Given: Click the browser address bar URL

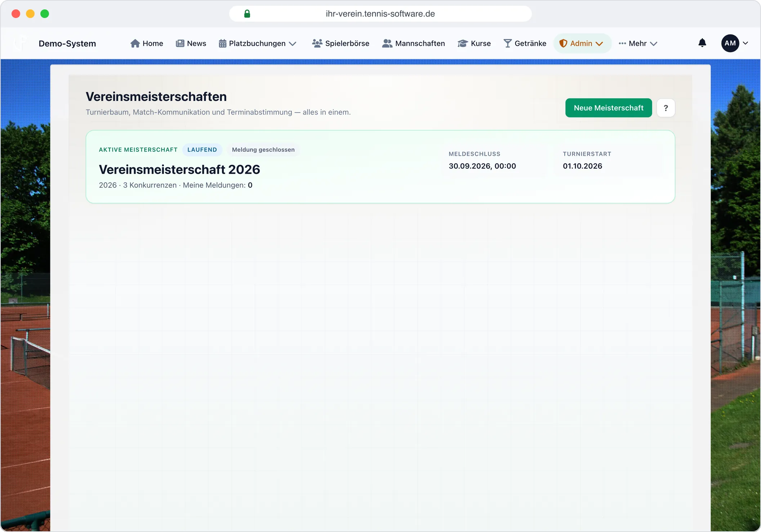Looking at the screenshot, I should click(x=380, y=14).
